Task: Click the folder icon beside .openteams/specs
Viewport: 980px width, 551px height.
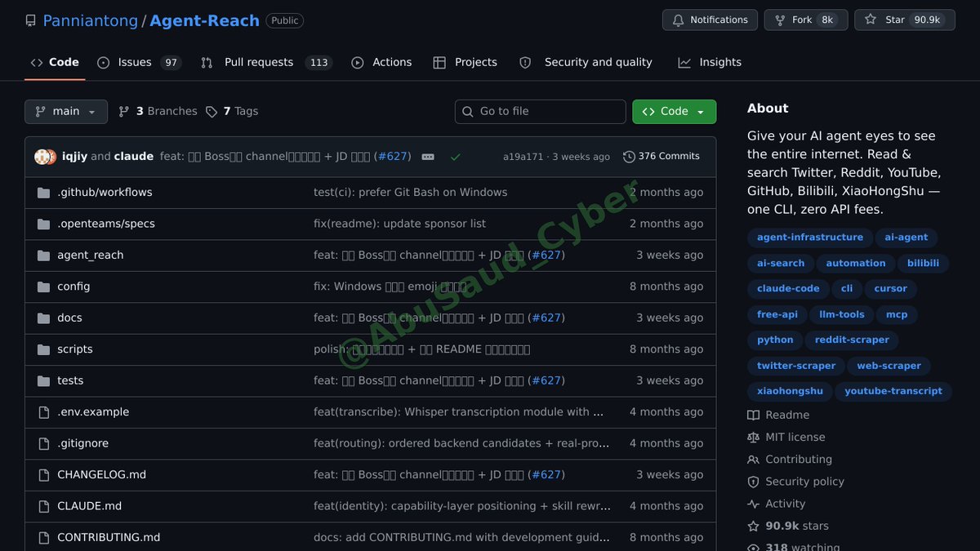Action: (43, 224)
